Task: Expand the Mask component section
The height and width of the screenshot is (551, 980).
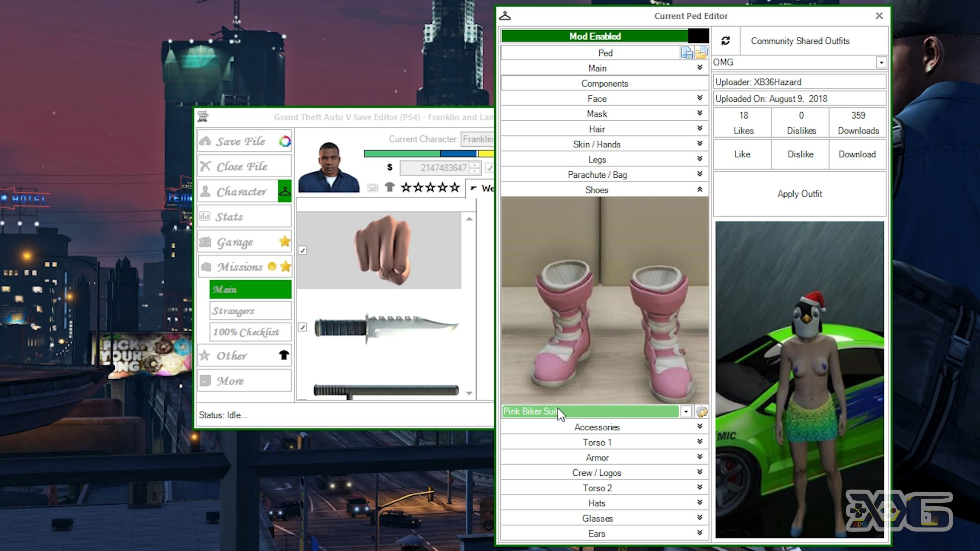Action: (604, 114)
